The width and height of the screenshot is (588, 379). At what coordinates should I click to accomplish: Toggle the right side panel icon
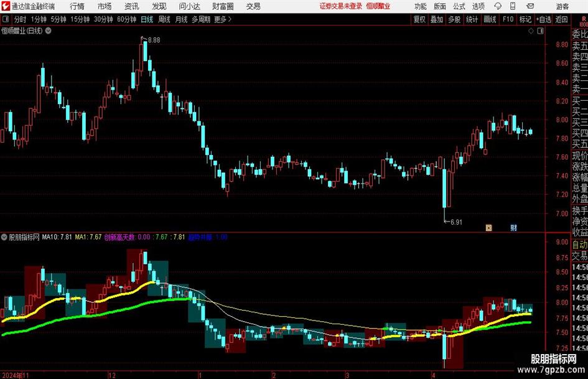coord(540,31)
